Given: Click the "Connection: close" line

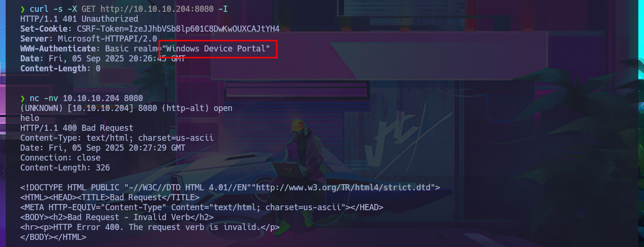Looking at the screenshot, I should [60, 158].
